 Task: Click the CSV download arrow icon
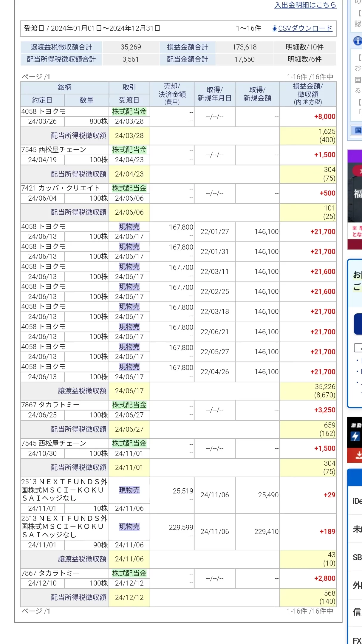pos(274,29)
